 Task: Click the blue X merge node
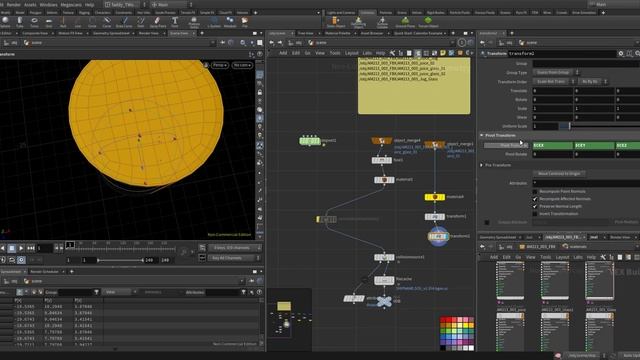tap(384, 302)
